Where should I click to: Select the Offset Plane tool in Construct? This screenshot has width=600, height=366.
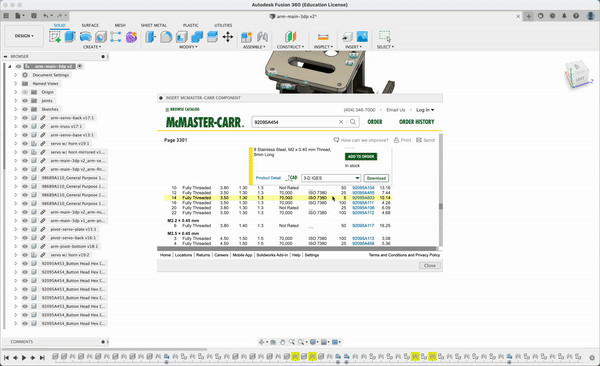pos(290,37)
